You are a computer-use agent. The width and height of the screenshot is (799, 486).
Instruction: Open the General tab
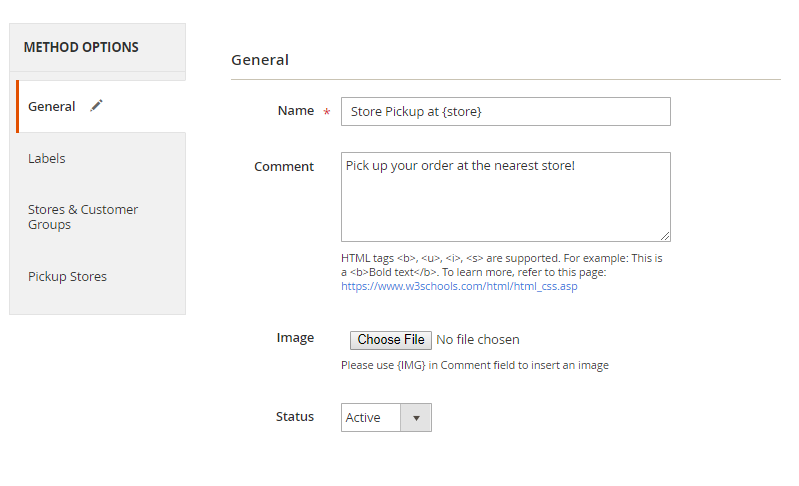52,106
